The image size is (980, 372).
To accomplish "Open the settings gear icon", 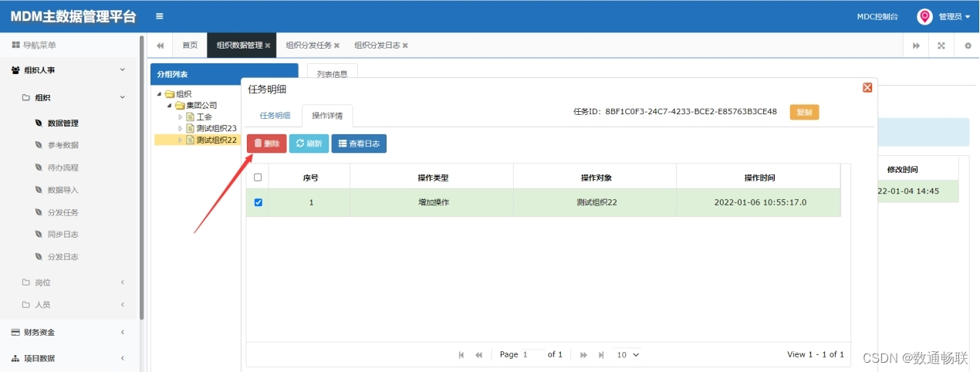I will coord(968,46).
